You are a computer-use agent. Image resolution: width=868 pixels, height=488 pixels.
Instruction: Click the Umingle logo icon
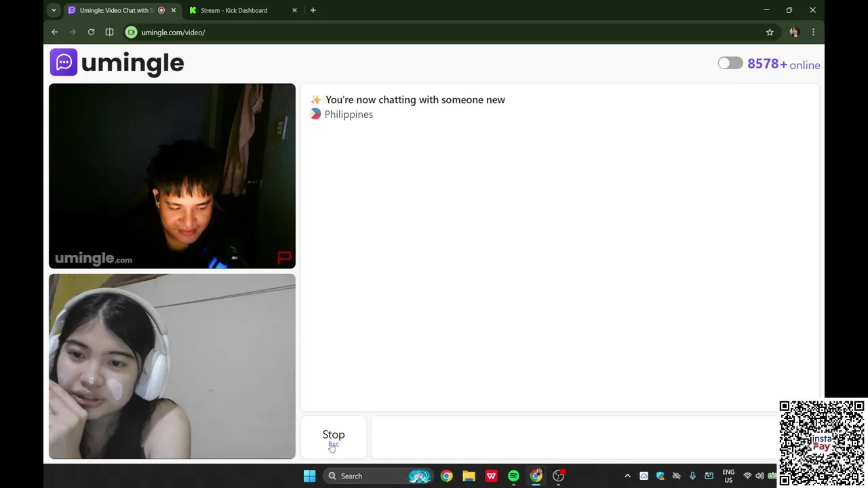tap(64, 62)
